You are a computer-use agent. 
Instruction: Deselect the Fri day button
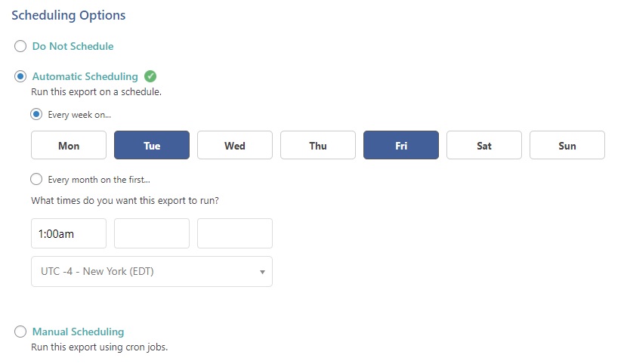[401, 145]
